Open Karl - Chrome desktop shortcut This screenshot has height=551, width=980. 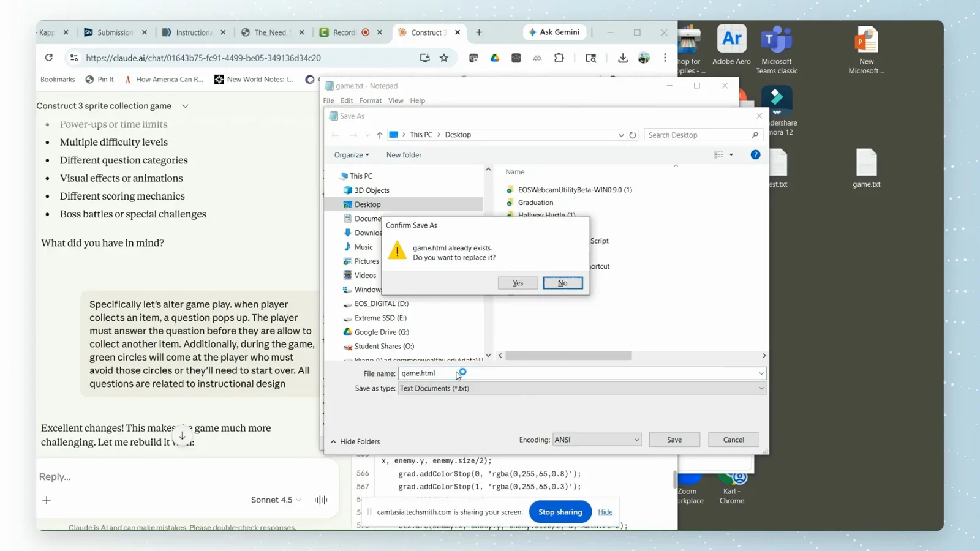[x=732, y=488]
